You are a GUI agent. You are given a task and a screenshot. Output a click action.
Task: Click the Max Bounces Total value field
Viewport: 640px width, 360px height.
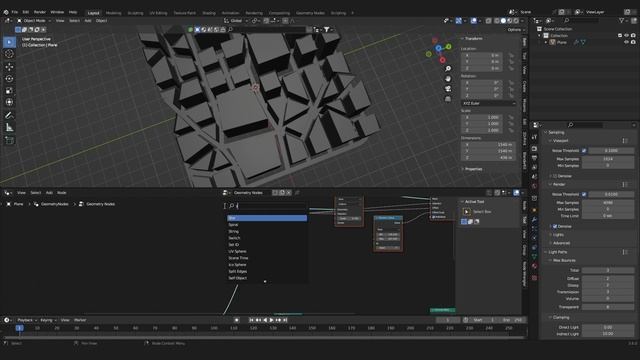608,270
